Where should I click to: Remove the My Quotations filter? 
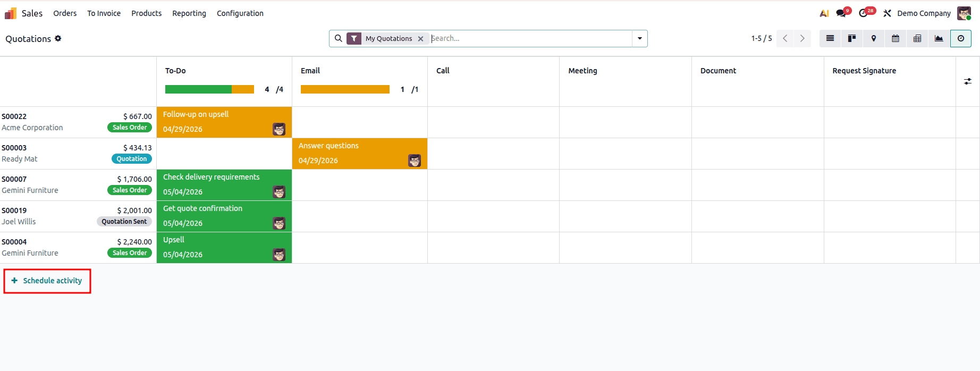pos(420,38)
